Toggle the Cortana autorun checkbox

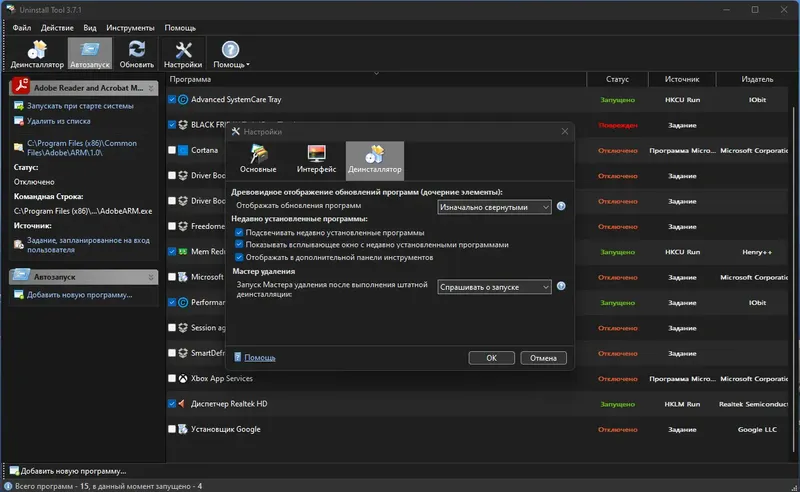pos(172,150)
